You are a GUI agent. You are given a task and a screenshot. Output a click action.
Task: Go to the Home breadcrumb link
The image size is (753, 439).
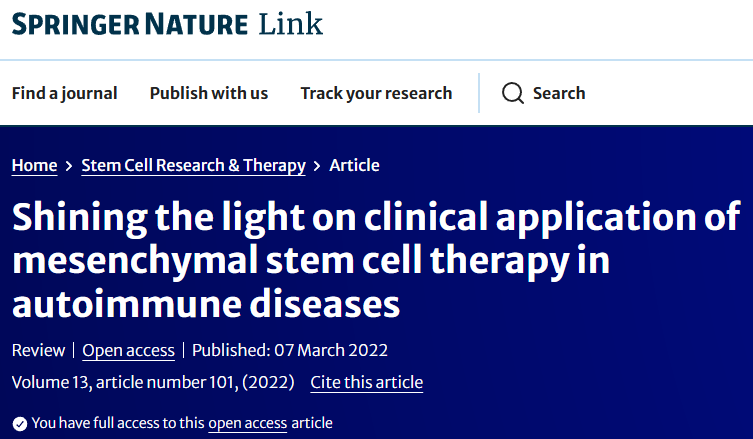(x=34, y=165)
